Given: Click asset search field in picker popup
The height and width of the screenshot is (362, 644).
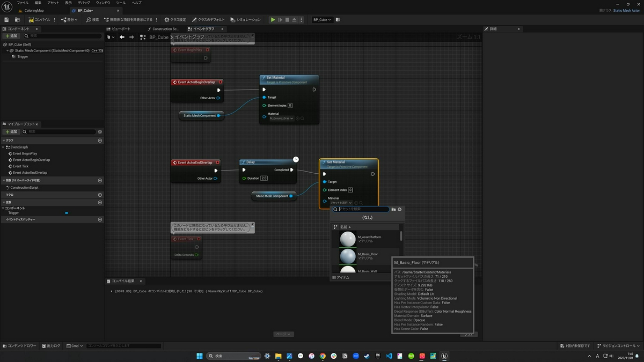Looking at the screenshot, I should 361,209.
